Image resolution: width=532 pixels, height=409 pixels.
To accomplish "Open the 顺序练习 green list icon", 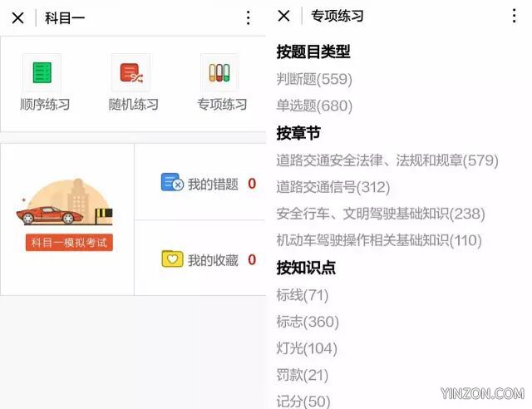I will [42, 72].
